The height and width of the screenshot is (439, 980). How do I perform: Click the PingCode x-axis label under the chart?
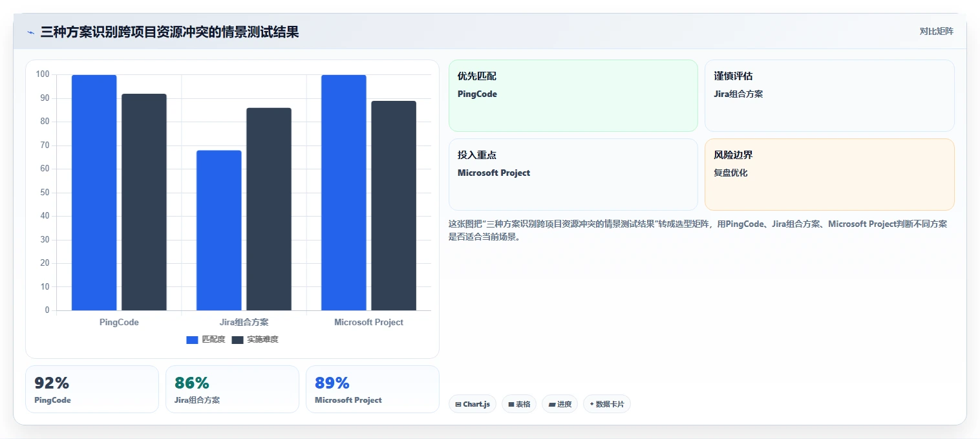click(119, 322)
